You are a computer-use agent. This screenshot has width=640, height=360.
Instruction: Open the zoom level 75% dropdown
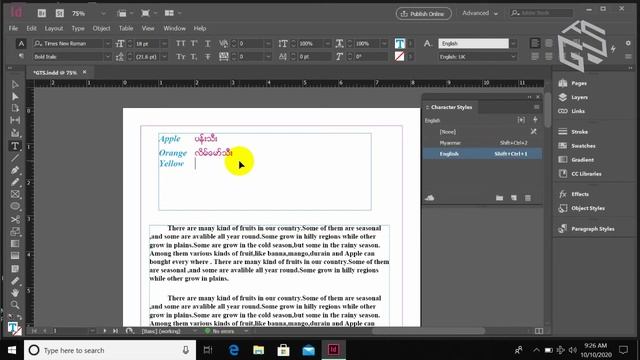pos(103,13)
